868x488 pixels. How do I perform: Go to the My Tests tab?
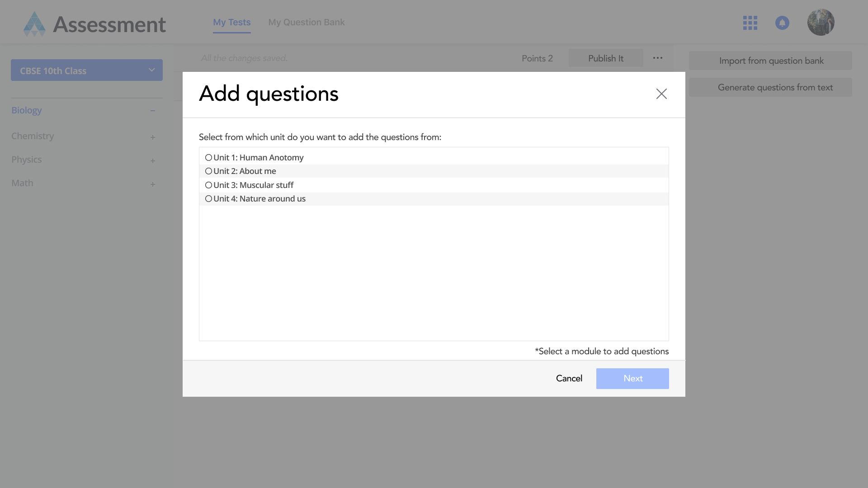(231, 22)
